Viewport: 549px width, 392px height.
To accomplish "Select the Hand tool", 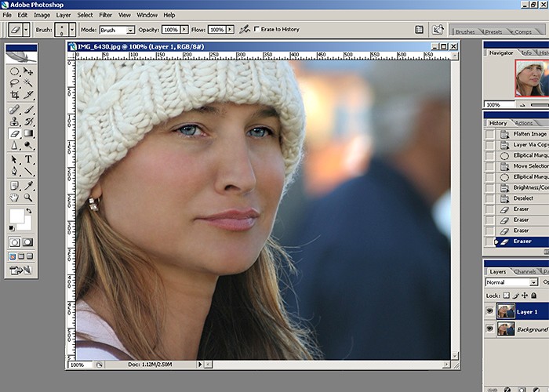I will pos(14,198).
